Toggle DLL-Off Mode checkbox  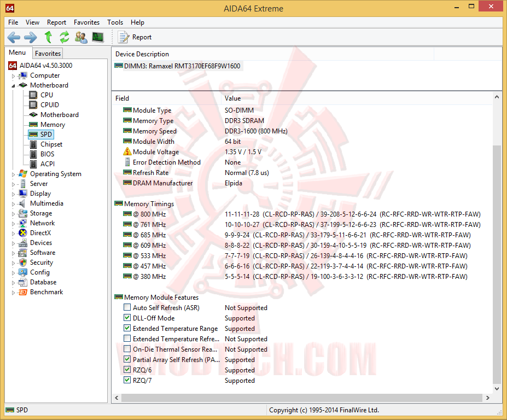[x=127, y=318]
